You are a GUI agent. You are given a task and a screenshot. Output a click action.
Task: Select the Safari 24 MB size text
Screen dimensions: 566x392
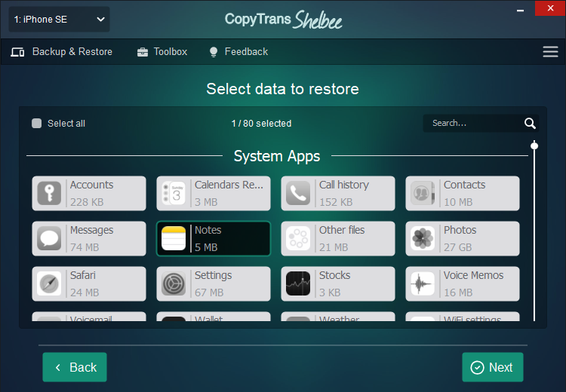85,292
